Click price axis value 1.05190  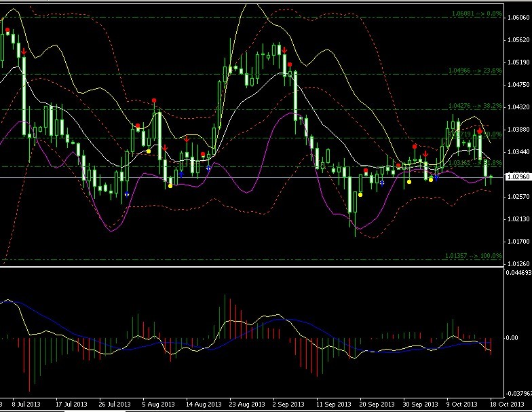518,62
